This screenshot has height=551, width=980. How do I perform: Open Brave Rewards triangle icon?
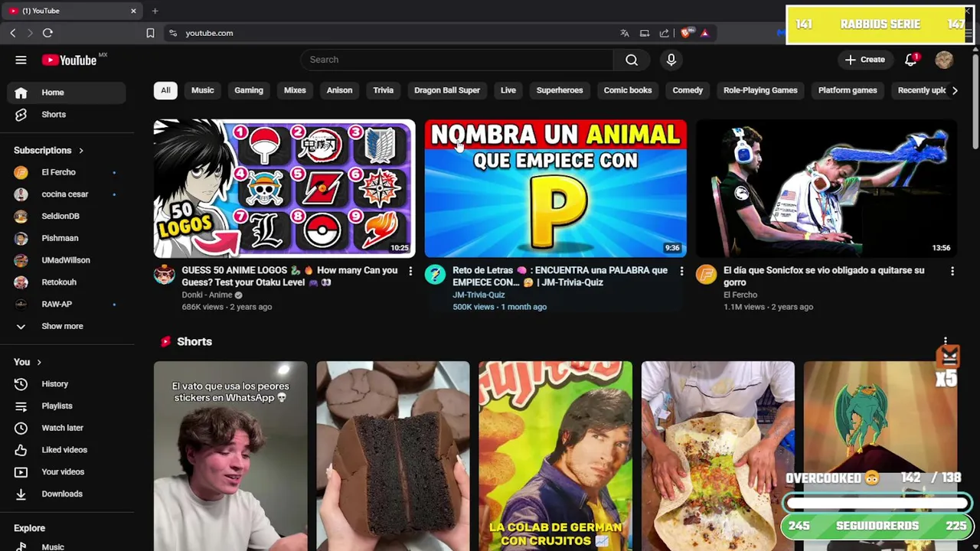pos(704,33)
